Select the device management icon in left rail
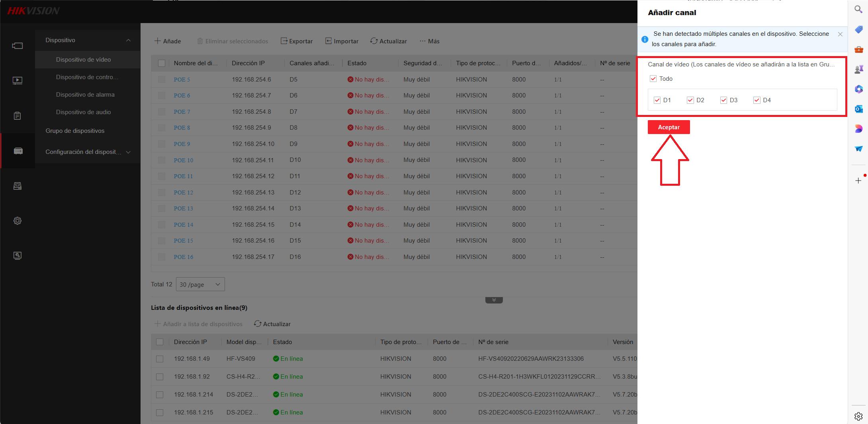This screenshot has width=868, height=424. (x=18, y=151)
